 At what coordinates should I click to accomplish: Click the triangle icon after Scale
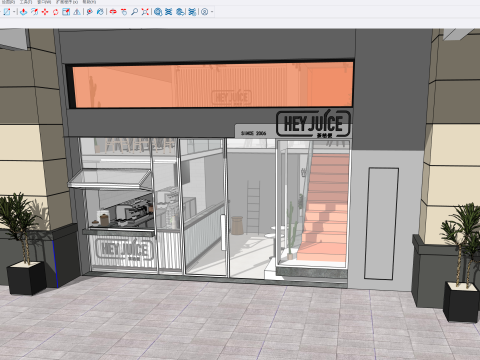pyautogui.click(x=77, y=12)
